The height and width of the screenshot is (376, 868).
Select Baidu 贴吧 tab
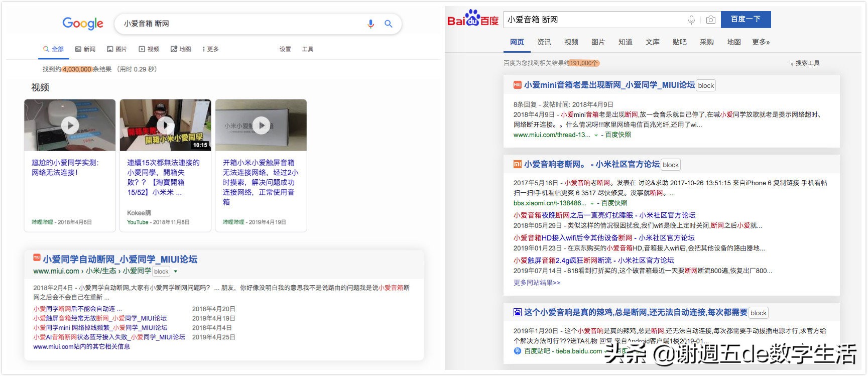click(680, 42)
